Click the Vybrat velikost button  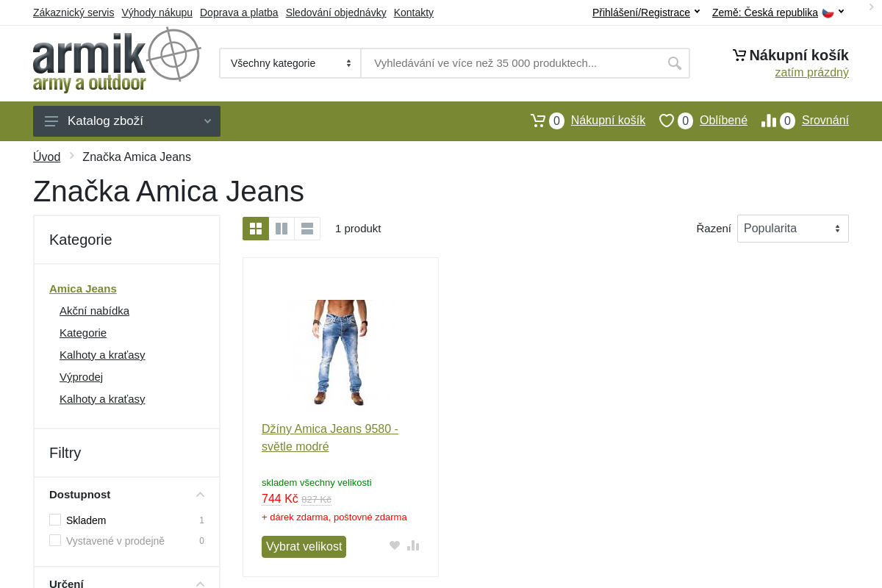click(x=304, y=547)
